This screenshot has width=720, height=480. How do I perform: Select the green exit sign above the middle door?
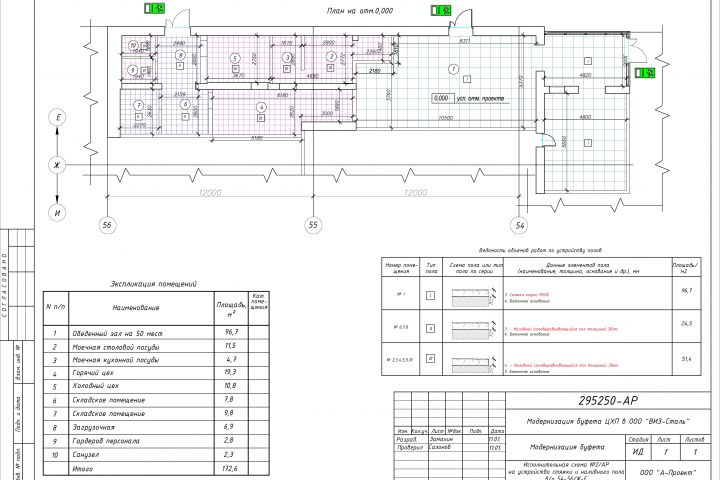441,10
